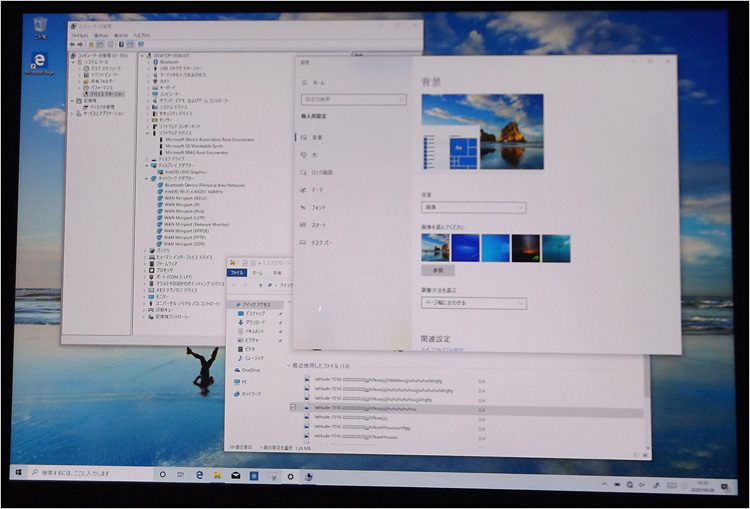This screenshot has height=509, width=750.
Task: Open the Microsoft Edge desktop shortcut
Action: [39, 60]
